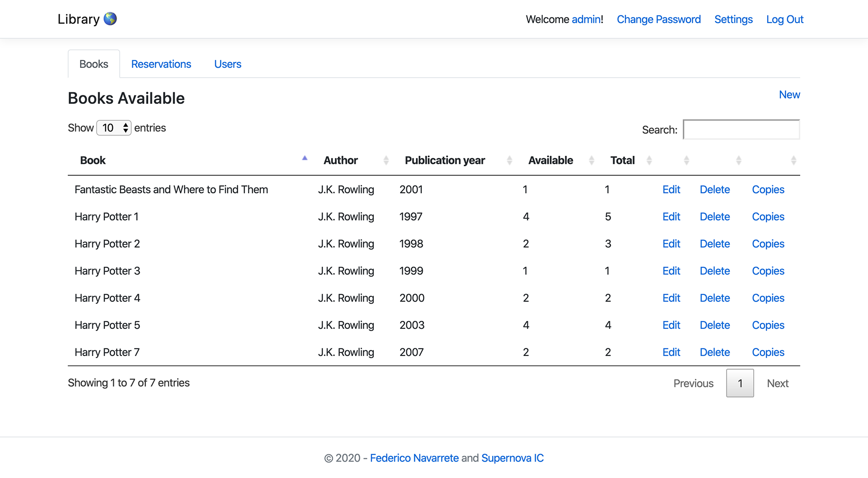868x478 pixels.
Task: View Copies of Harry Potter 1
Action: click(x=768, y=216)
